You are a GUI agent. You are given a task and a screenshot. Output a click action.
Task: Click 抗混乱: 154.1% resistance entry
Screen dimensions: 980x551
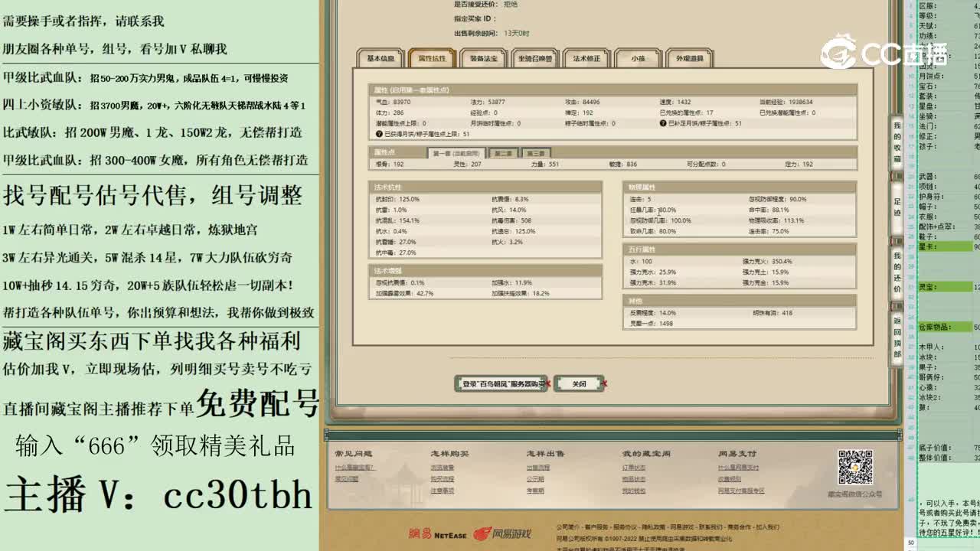397,220
